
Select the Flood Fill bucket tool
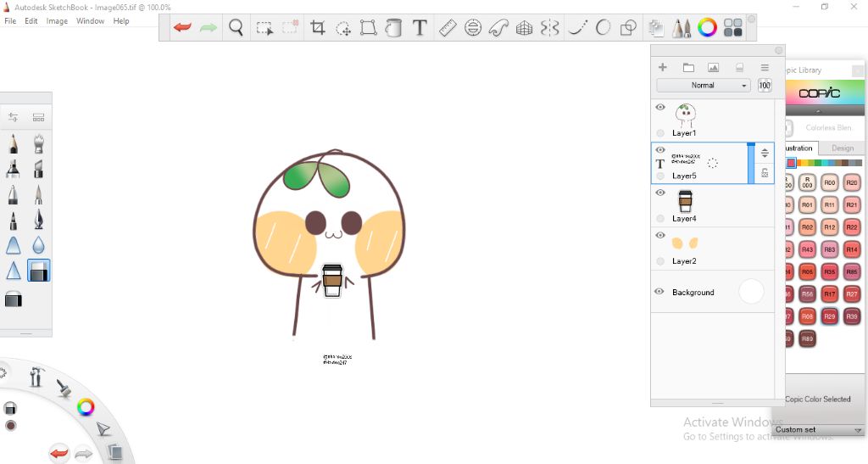click(393, 28)
